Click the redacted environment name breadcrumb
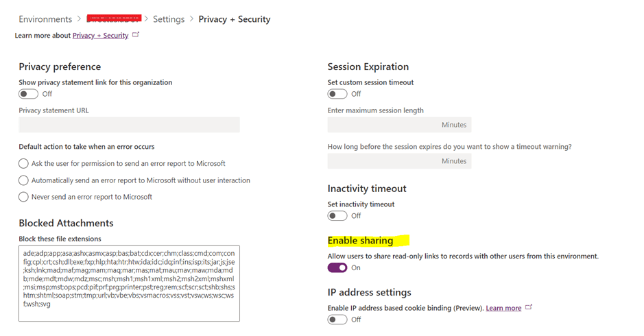 pos(114,19)
